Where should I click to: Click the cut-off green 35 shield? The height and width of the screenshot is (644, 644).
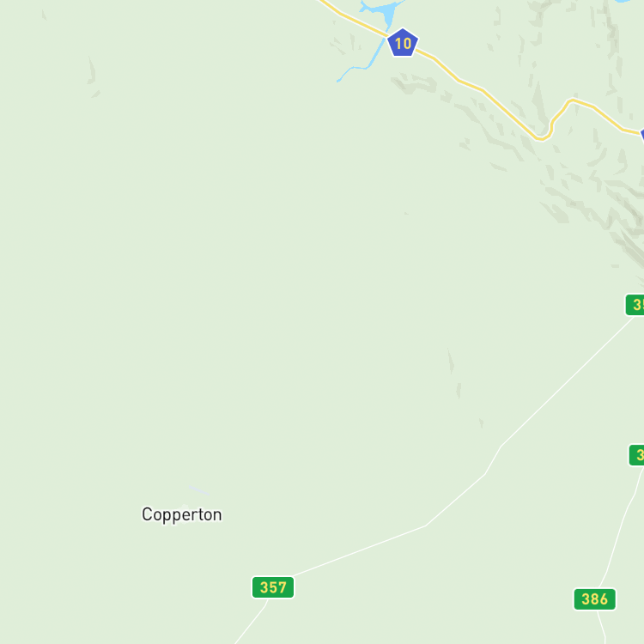[635, 305]
